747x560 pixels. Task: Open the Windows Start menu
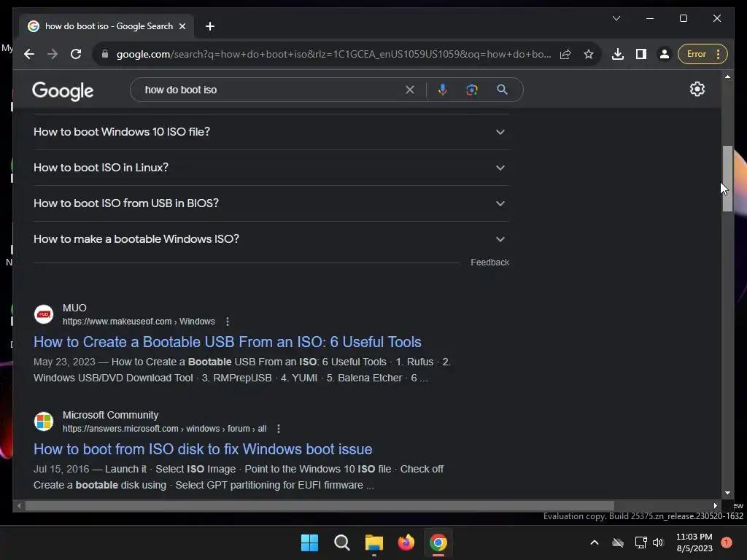pyautogui.click(x=309, y=542)
